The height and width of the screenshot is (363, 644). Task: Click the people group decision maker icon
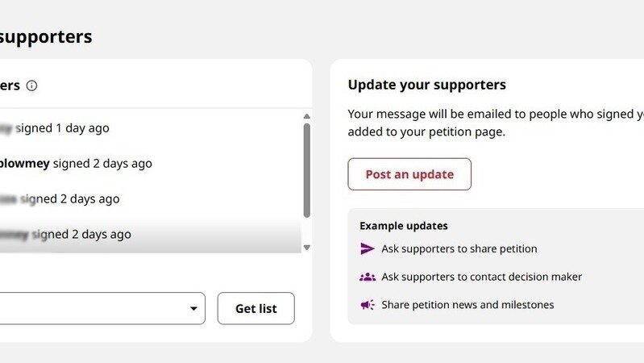pos(368,277)
